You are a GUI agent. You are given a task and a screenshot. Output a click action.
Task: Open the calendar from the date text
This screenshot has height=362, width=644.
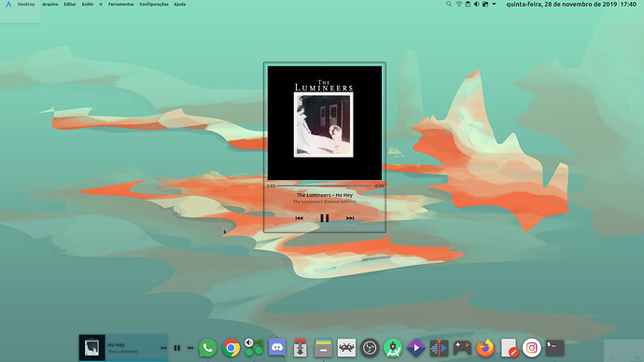(562, 4)
